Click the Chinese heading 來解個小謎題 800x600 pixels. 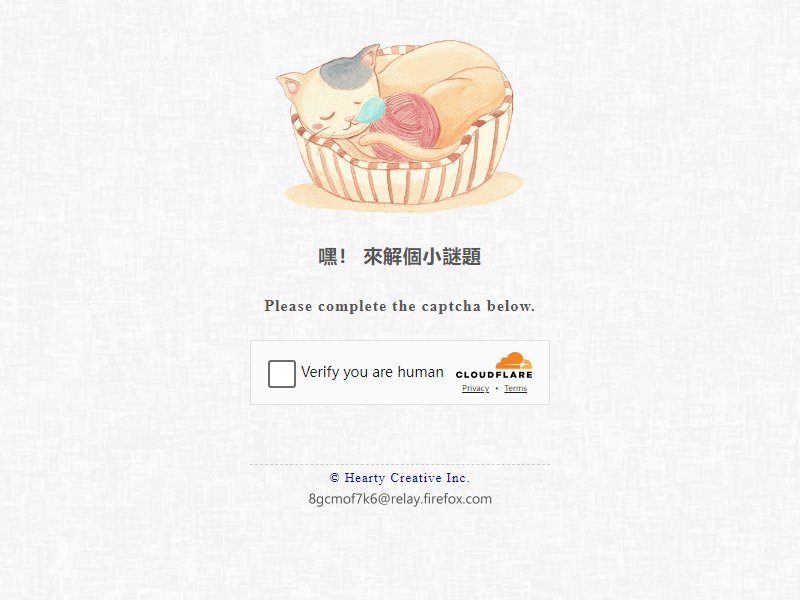[x=422, y=257]
